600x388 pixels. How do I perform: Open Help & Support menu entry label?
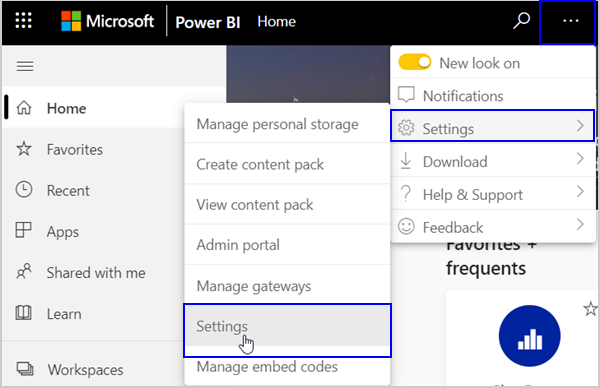472,195
